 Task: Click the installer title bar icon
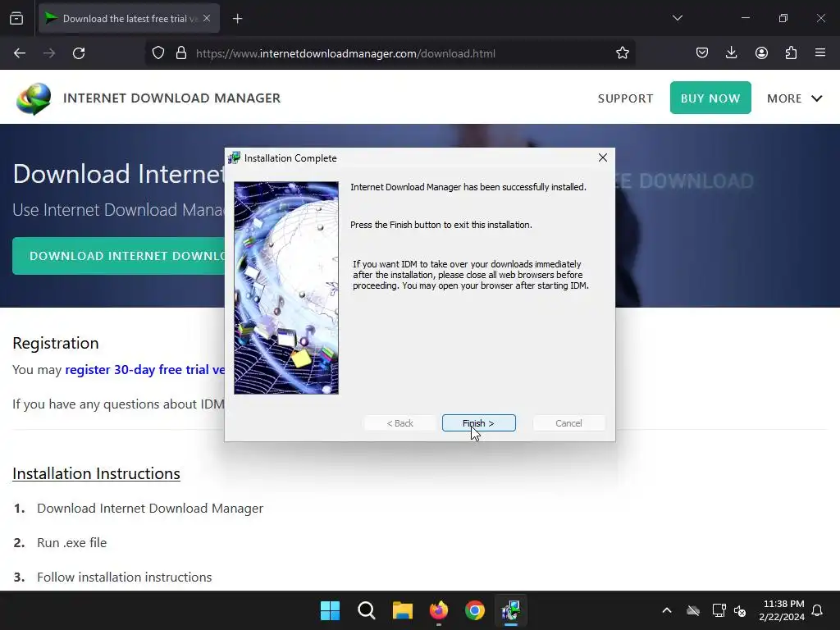coord(234,157)
